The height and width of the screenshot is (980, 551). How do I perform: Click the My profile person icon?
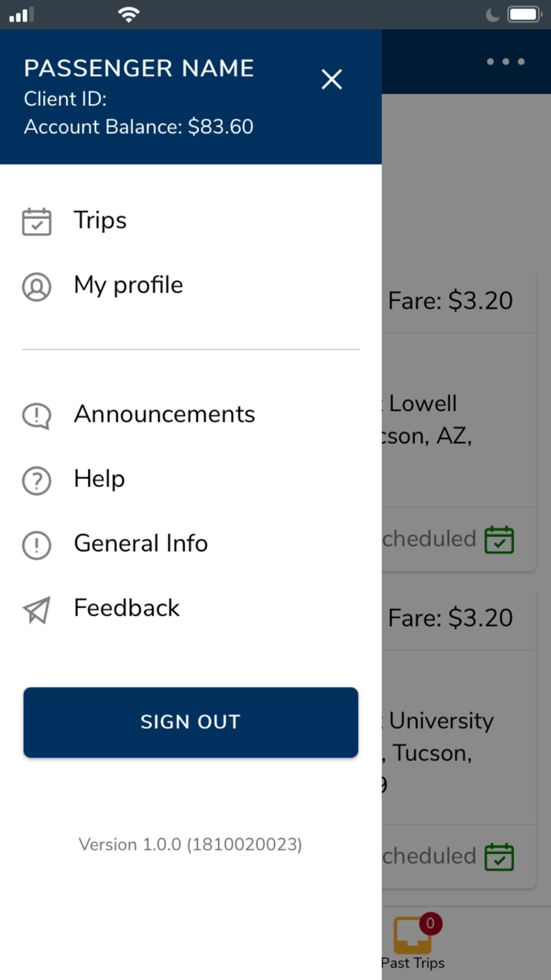36,287
